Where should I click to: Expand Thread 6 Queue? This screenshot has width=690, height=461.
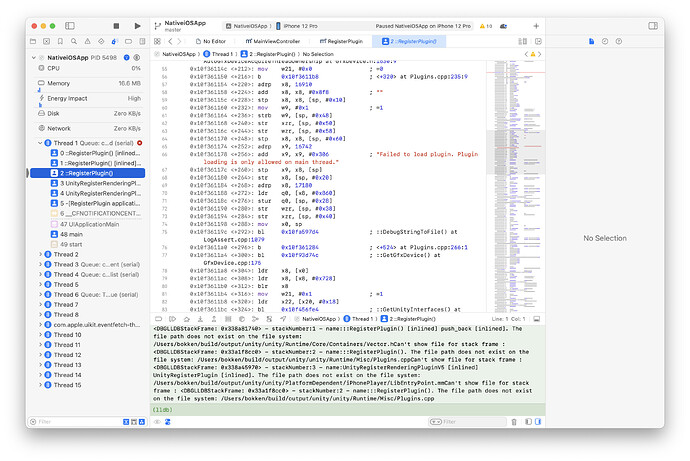click(40, 295)
